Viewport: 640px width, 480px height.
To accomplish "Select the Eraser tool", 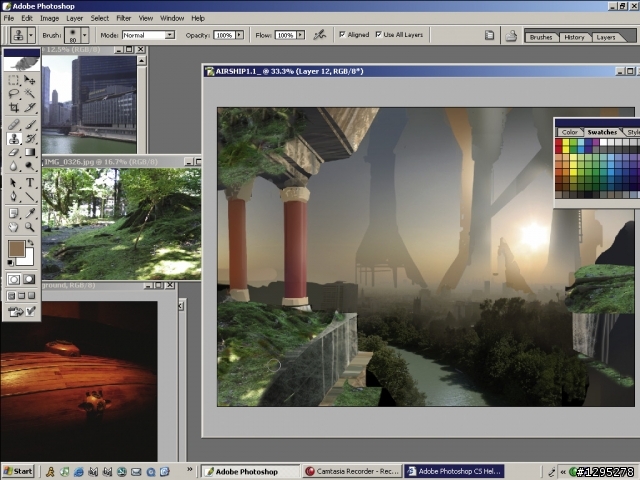I will (x=13, y=152).
